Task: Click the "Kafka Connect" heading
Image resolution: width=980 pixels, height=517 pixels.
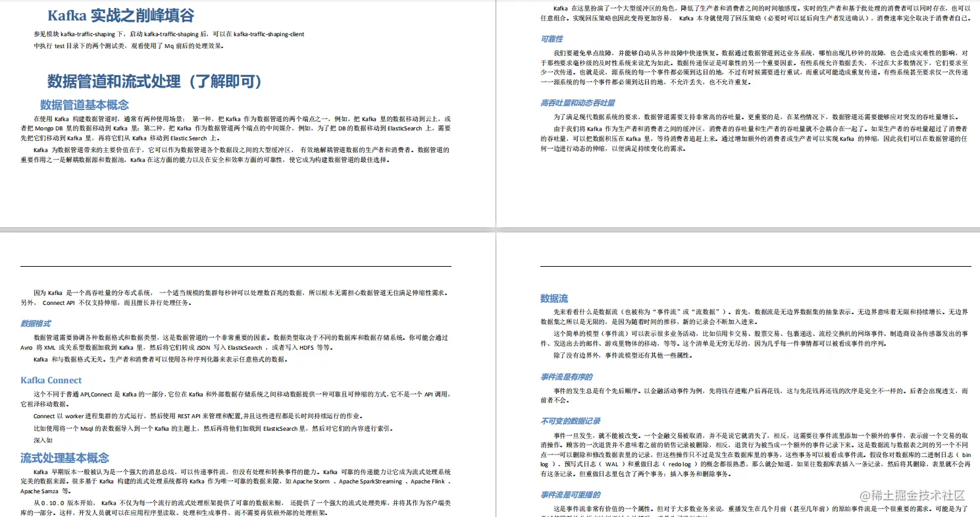Action: [51, 380]
